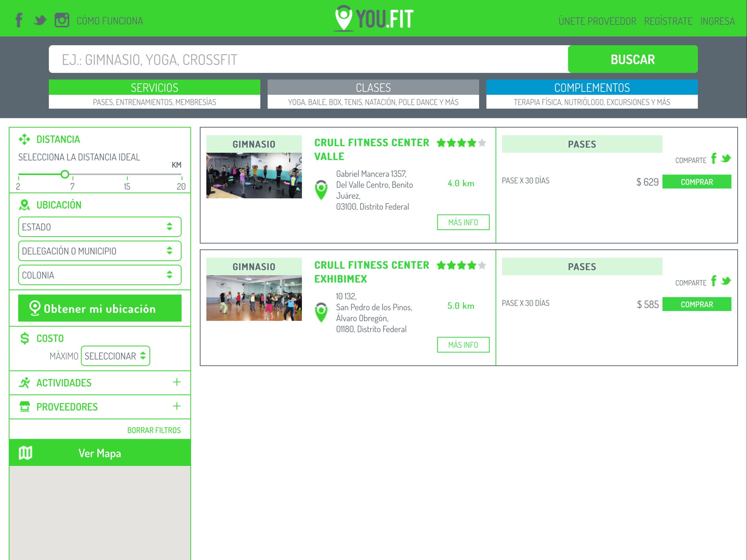This screenshot has height=560, width=747.
Task: Open Más Info for Crull Fitness Center Valle
Action: [x=463, y=222]
